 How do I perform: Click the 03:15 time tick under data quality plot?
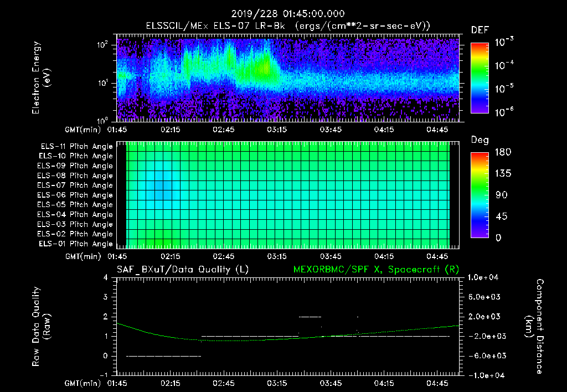[x=277, y=383]
